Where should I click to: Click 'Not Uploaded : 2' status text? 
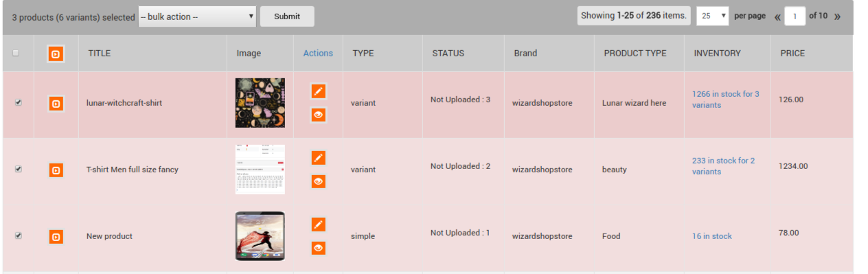click(460, 166)
